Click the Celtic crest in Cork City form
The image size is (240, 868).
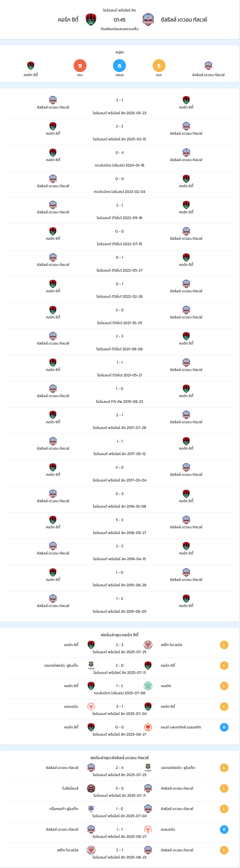pos(148,686)
